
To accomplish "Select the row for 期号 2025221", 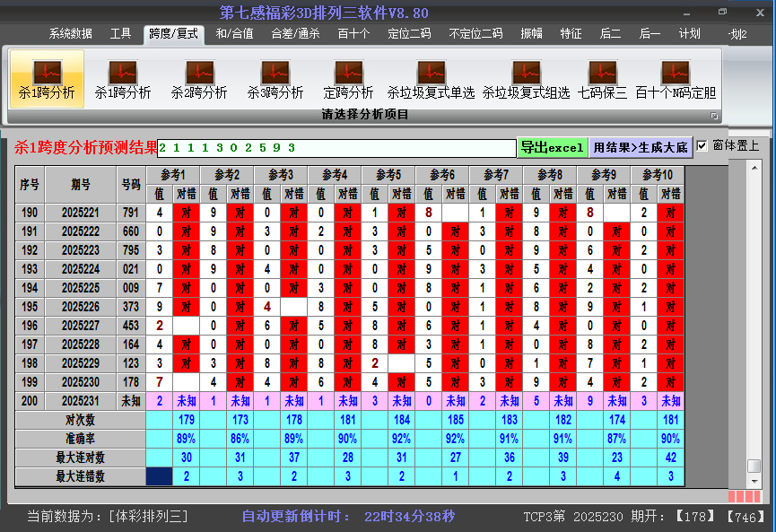I will point(350,213).
